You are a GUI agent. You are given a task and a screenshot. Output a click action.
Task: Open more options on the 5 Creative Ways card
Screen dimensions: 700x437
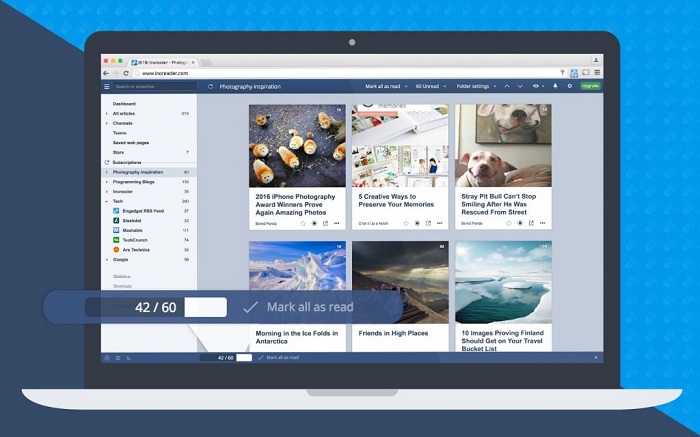(439, 223)
